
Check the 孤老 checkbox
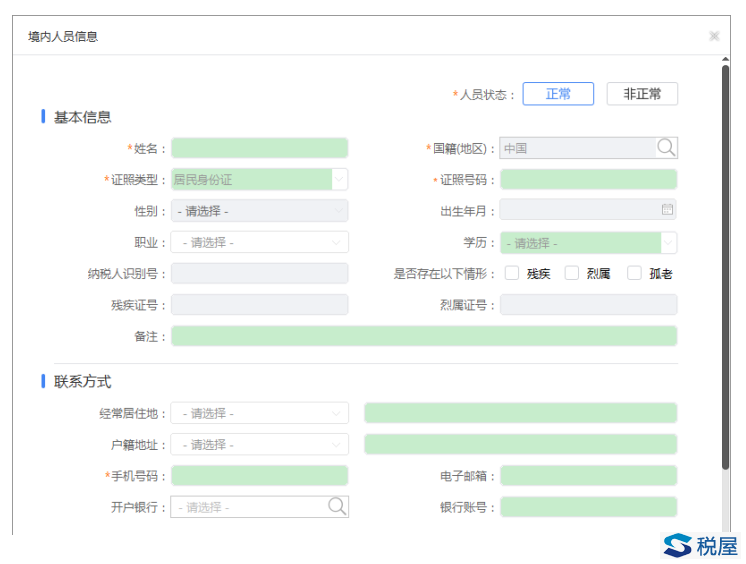[x=634, y=273]
